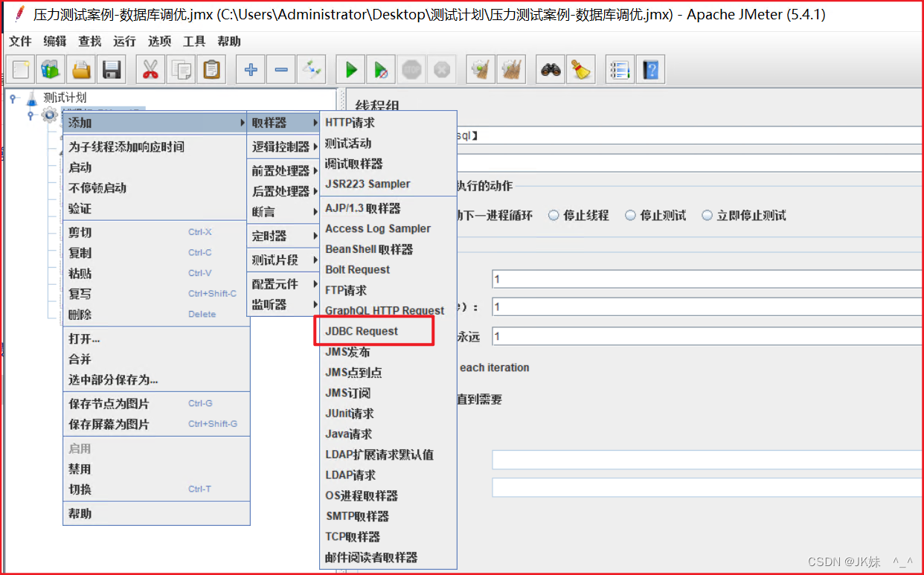Screen dimensions: 924x575
Task: Choose BeanShell 取样器 entry
Action: (x=388, y=249)
